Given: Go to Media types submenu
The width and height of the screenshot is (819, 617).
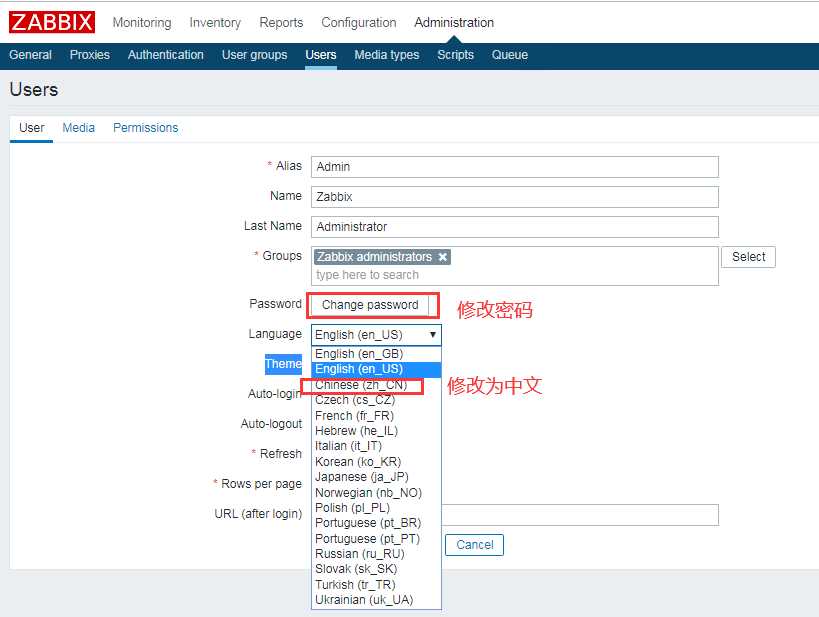Looking at the screenshot, I should pyautogui.click(x=387, y=55).
